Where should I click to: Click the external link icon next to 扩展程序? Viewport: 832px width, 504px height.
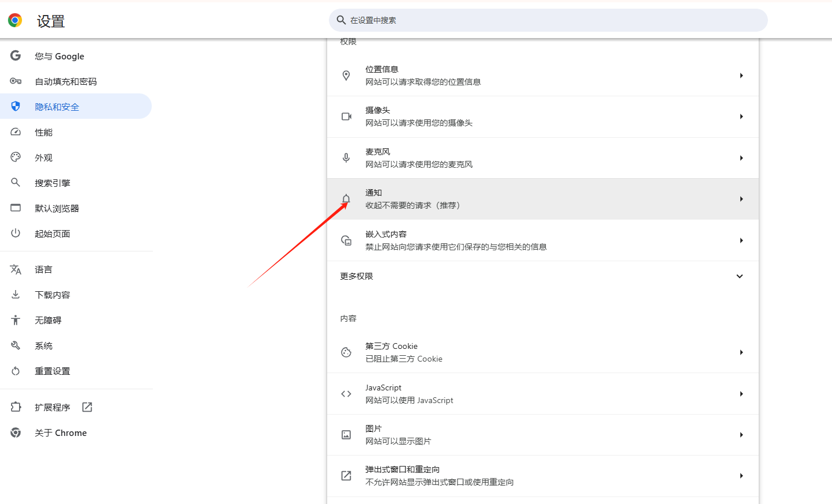pyautogui.click(x=87, y=407)
